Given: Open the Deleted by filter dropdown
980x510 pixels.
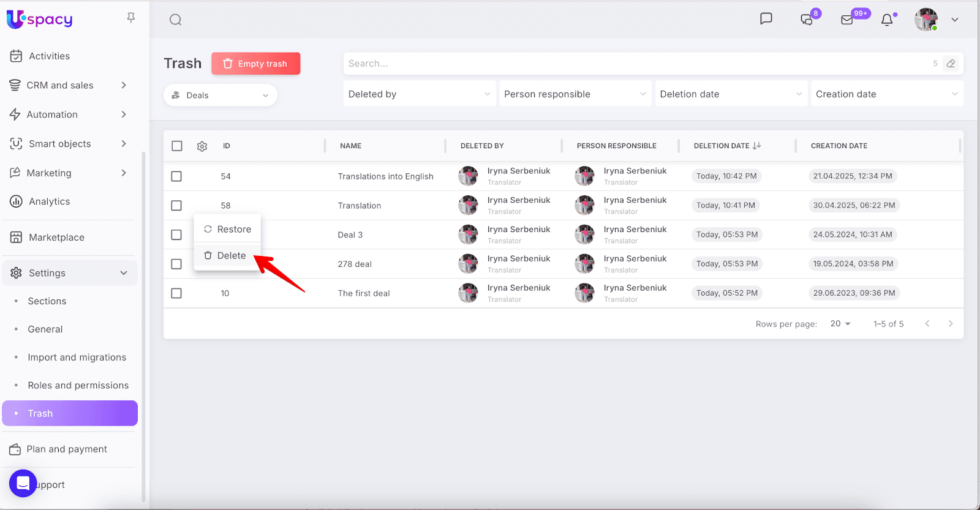Looking at the screenshot, I should coord(419,94).
